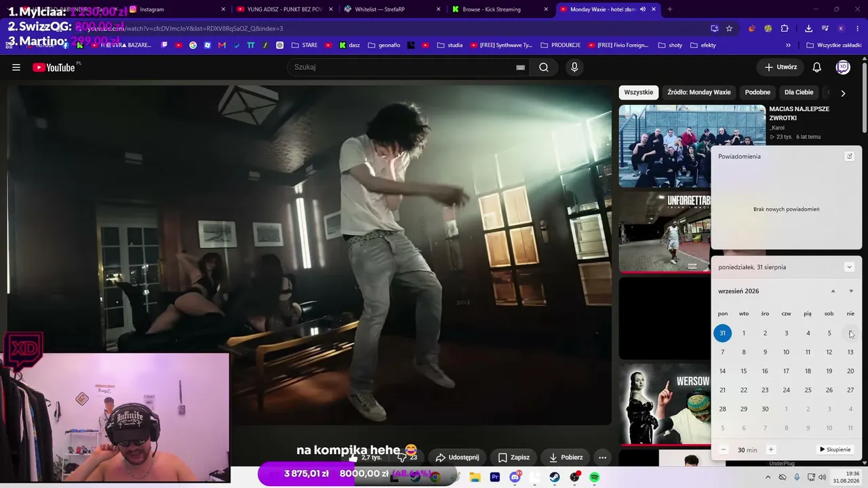This screenshot has width=868, height=488.
Task: Start focus session with Skupienie button
Action: (x=835, y=449)
